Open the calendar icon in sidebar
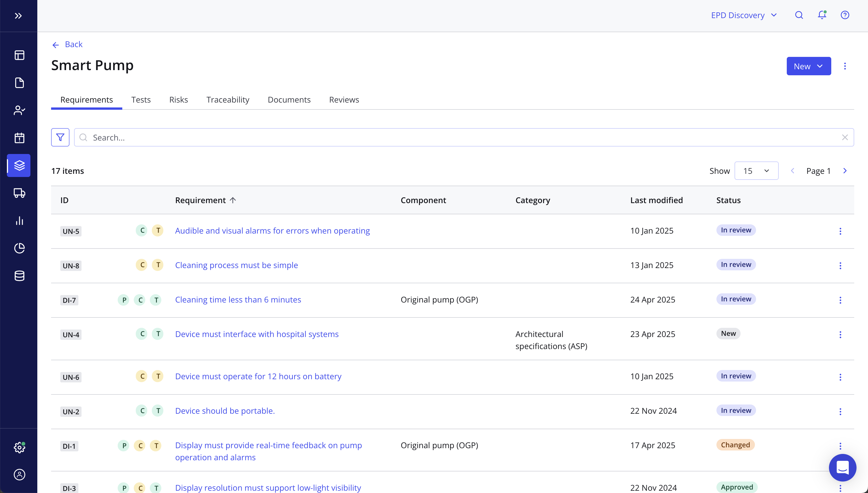This screenshot has height=493, width=868. click(19, 138)
